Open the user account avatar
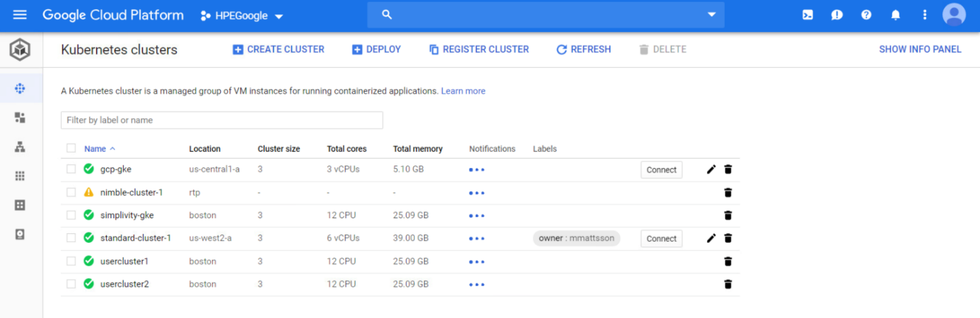The height and width of the screenshot is (318, 980). click(954, 15)
